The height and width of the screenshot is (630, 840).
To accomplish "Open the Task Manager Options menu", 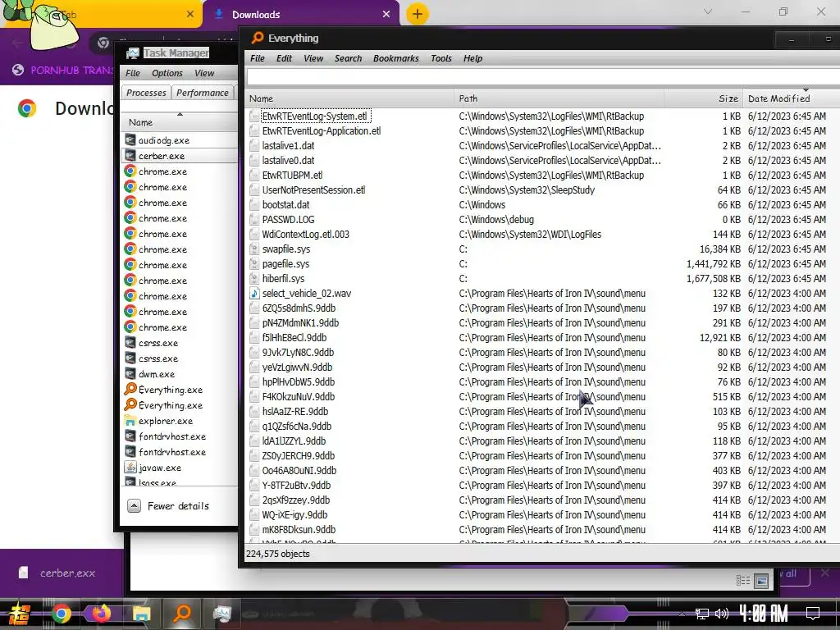I will [167, 73].
